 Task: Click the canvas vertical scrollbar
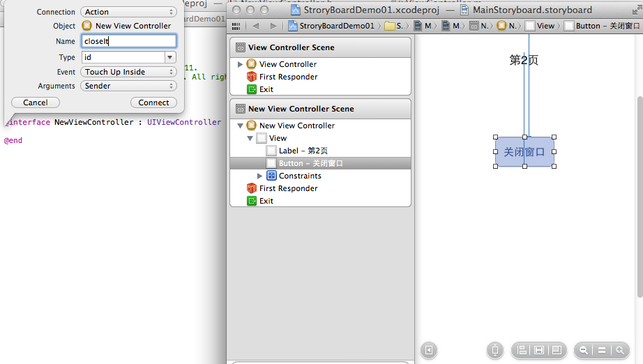tap(640, 197)
